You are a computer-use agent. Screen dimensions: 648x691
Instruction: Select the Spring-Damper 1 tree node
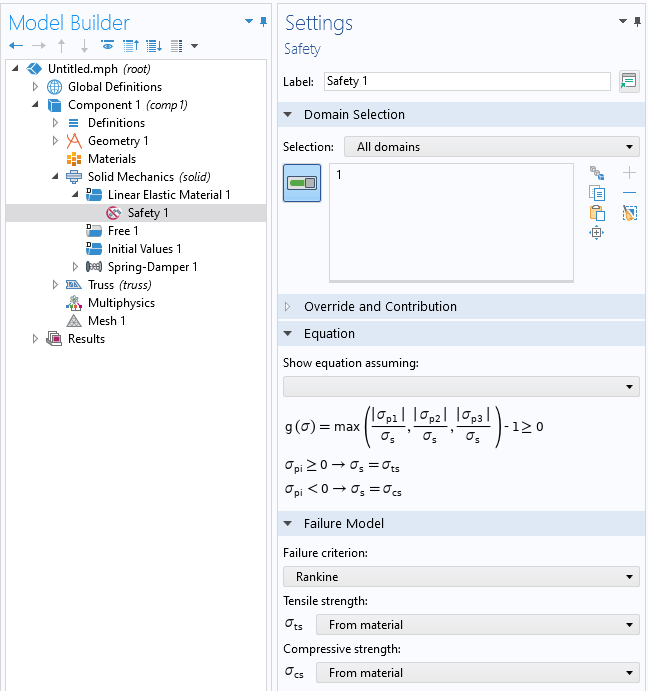pyautogui.click(x=152, y=267)
